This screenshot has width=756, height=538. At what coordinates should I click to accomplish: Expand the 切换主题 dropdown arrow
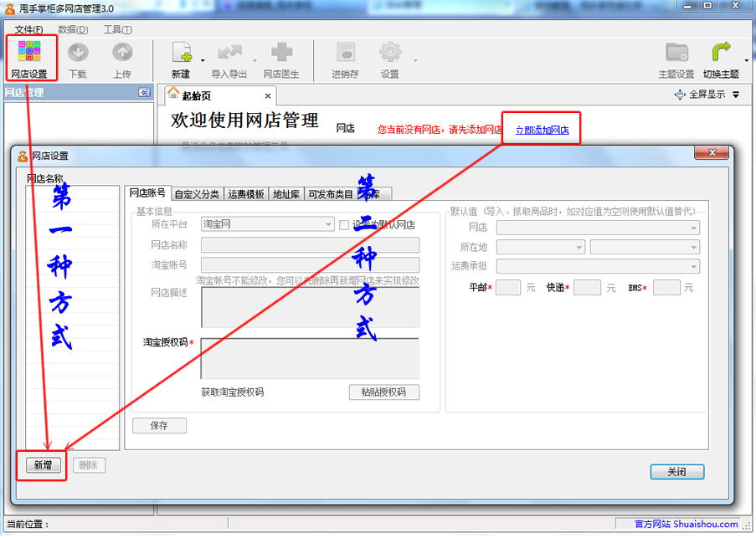746,61
